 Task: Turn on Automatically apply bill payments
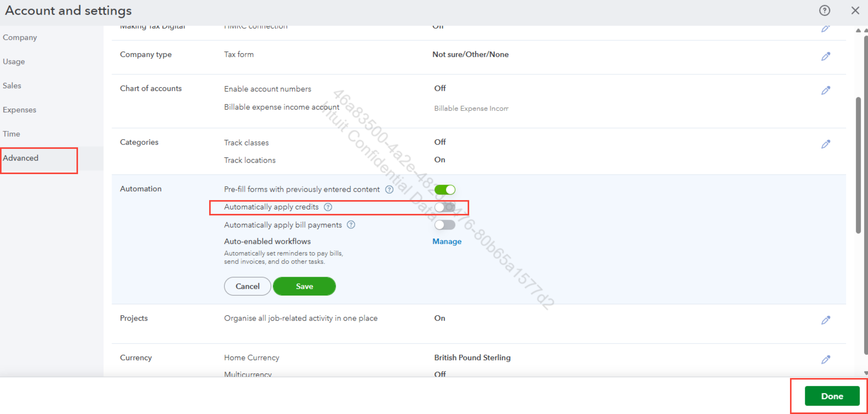point(445,225)
